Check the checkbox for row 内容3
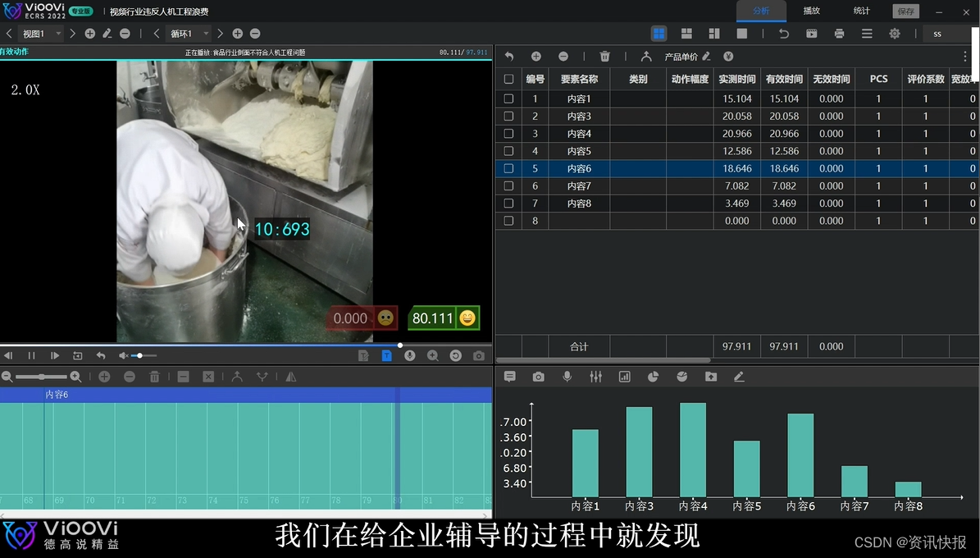The height and width of the screenshot is (558, 980). [x=508, y=117]
